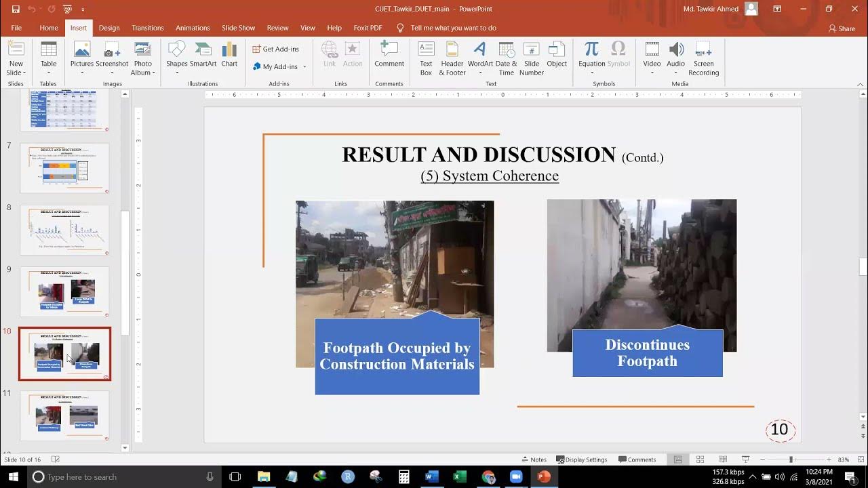The height and width of the screenshot is (488, 868).
Task: Add a new Comment from ribbon
Action: click(389, 54)
